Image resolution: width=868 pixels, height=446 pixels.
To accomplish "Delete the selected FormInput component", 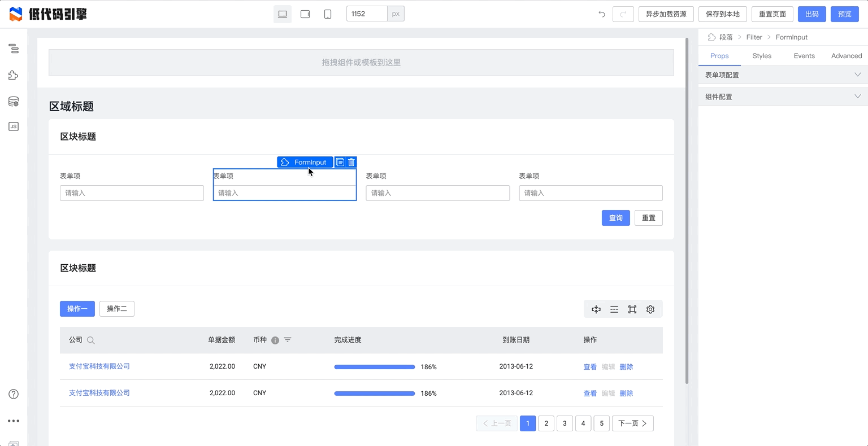I will point(351,162).
